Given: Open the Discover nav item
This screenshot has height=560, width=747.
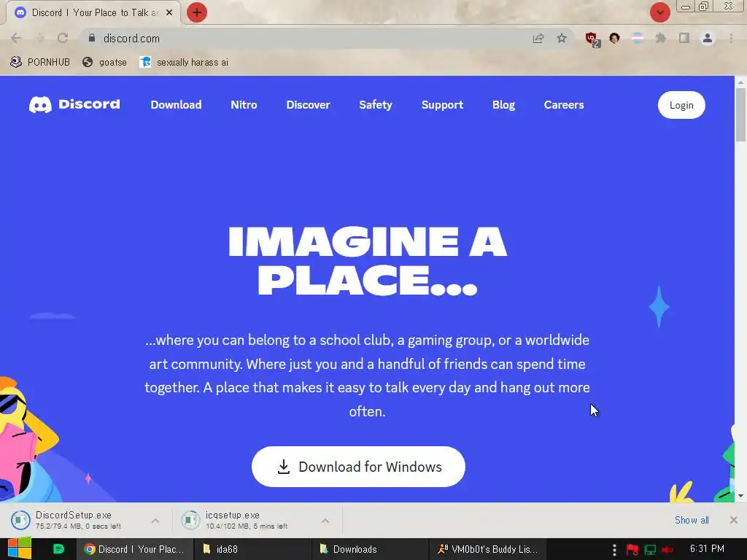Looking at the screenshot, I should [308, 105].
